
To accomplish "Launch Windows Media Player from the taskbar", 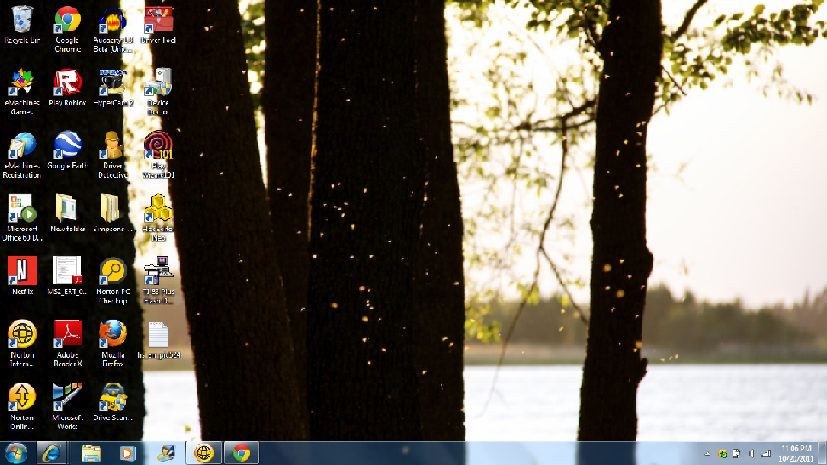I will (127, 452).
